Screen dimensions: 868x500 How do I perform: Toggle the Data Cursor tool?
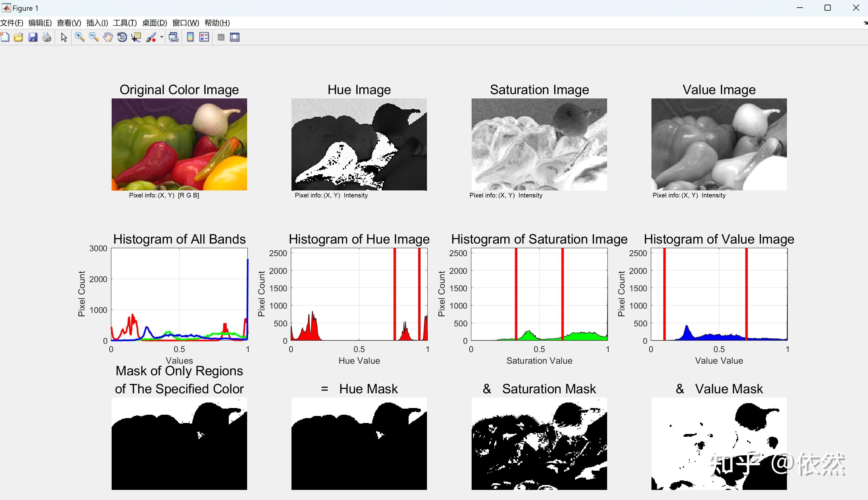136,37
